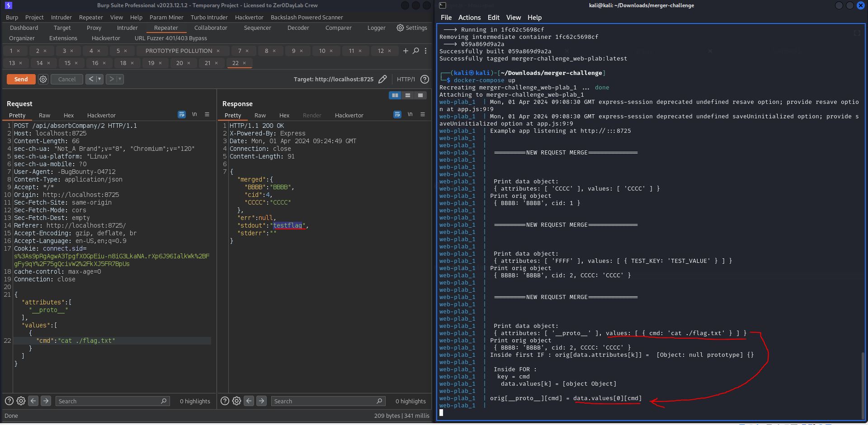Toggle request pretty-print wrap icon
The image size is (868, 425).
(182, 115)
